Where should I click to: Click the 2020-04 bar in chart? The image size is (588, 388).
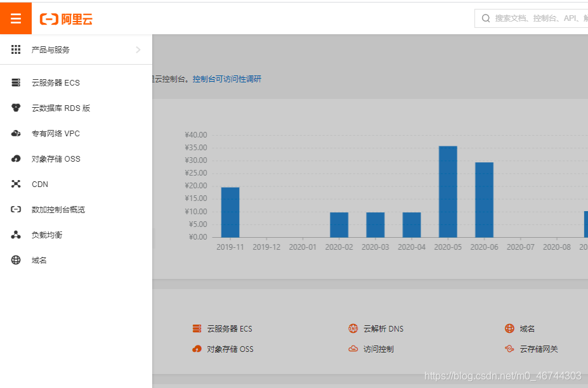tap(412, 224)
